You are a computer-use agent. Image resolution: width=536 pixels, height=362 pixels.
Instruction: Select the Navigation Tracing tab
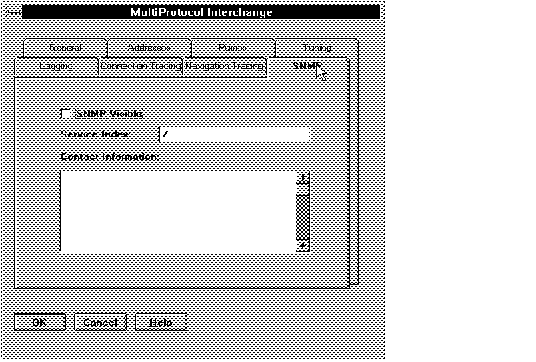(225, 66)
